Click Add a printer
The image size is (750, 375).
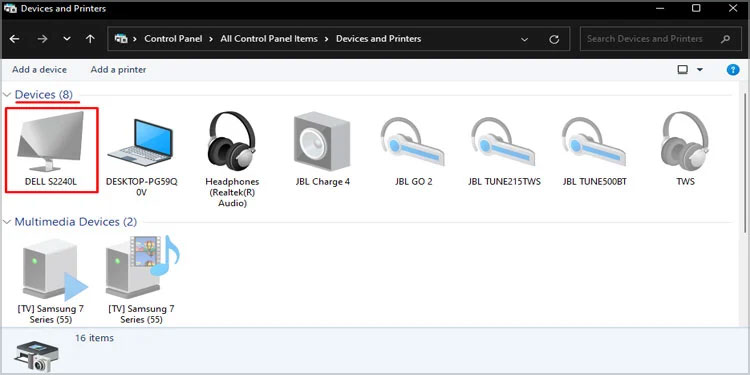tap(118, 70)
